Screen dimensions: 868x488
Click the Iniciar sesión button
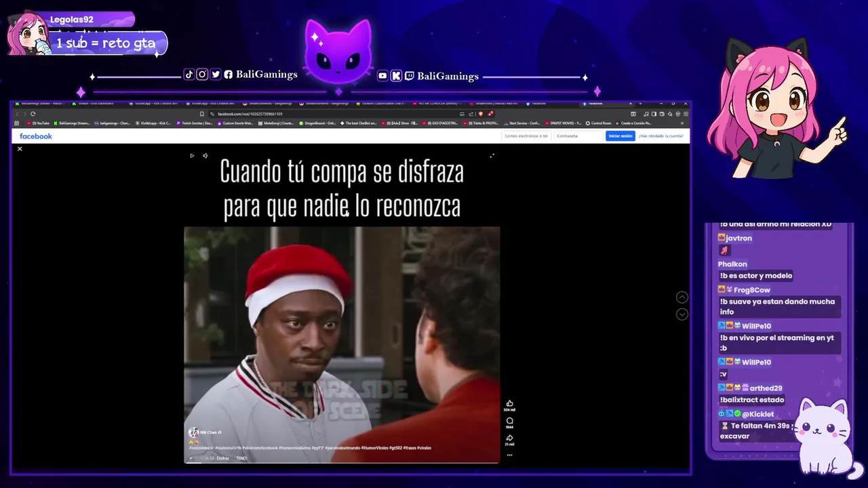(620, 136)
